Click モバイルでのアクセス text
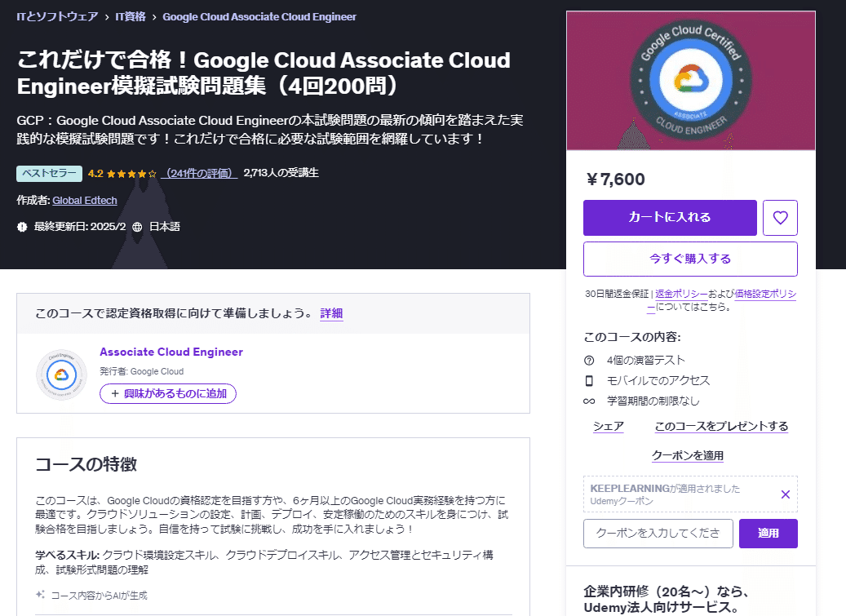The image size is (846, 616). (658, 381)
